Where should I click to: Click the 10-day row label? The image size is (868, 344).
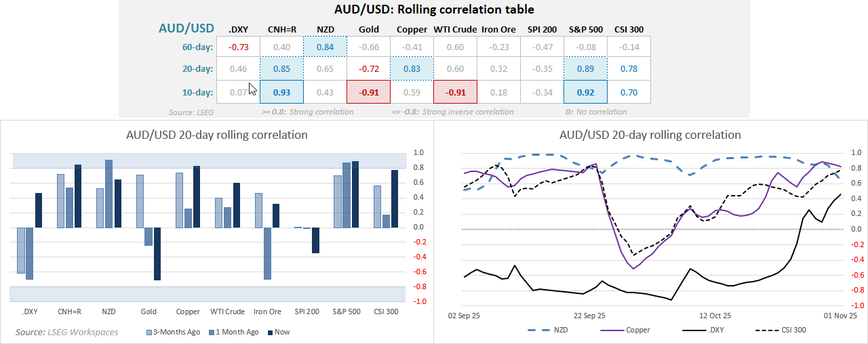coord(197,91)
